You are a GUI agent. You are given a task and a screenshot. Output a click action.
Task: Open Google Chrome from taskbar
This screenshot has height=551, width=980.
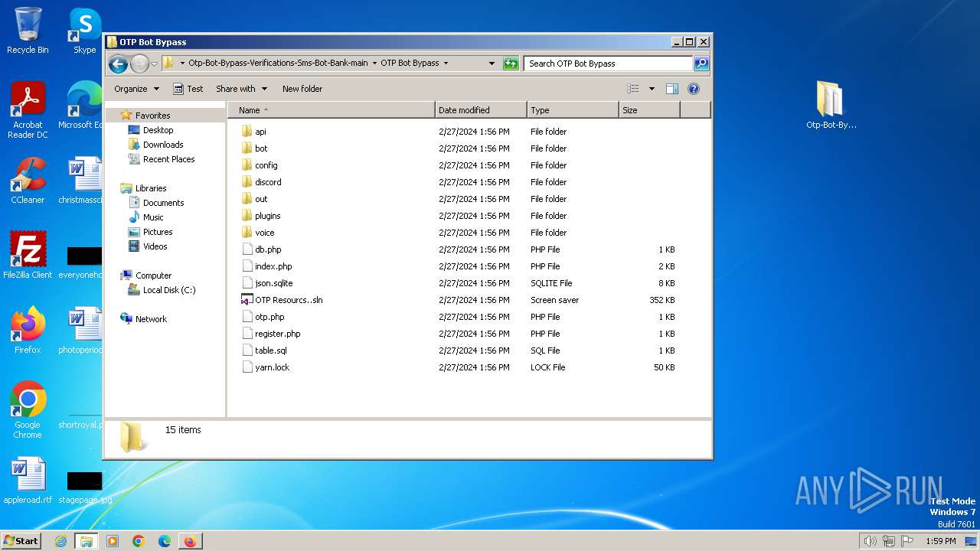[139, 541]
